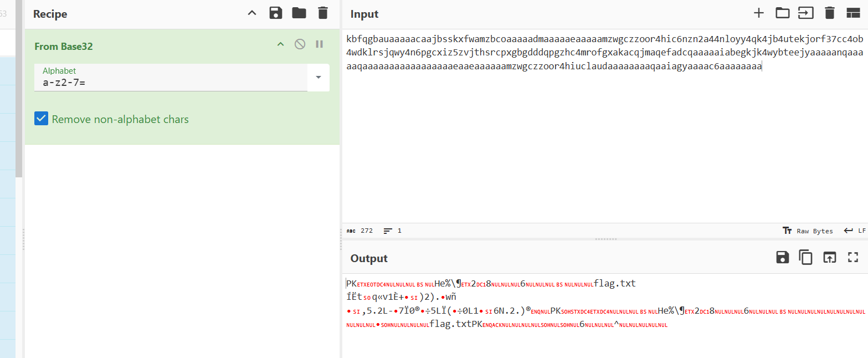Save the current recipe

(275, 13)
